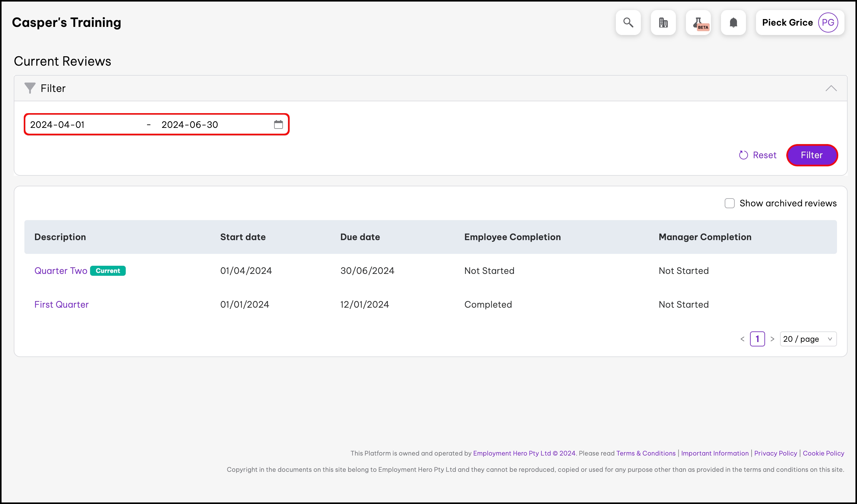Open the BETA lab flask icon

coord(698,23)
